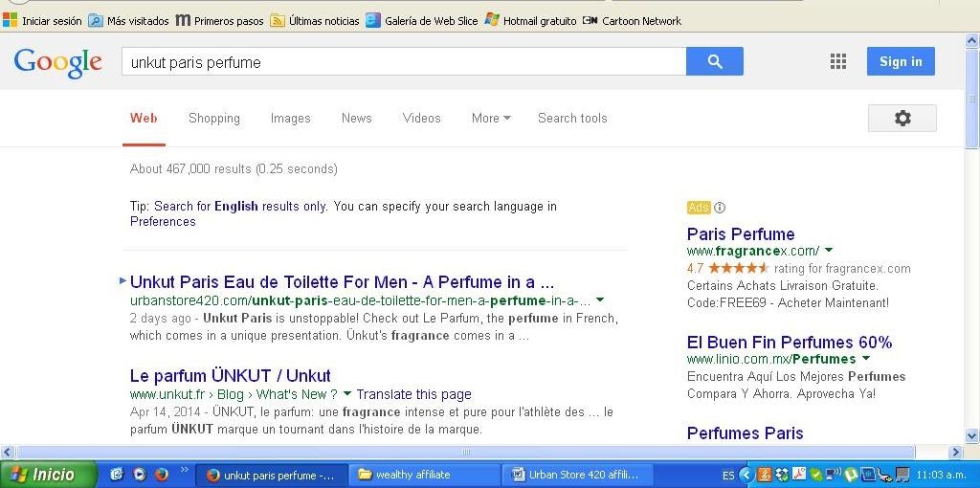Click the Java tray icon
This screenshot has width=980, height=488.
(x=765, y=475)
